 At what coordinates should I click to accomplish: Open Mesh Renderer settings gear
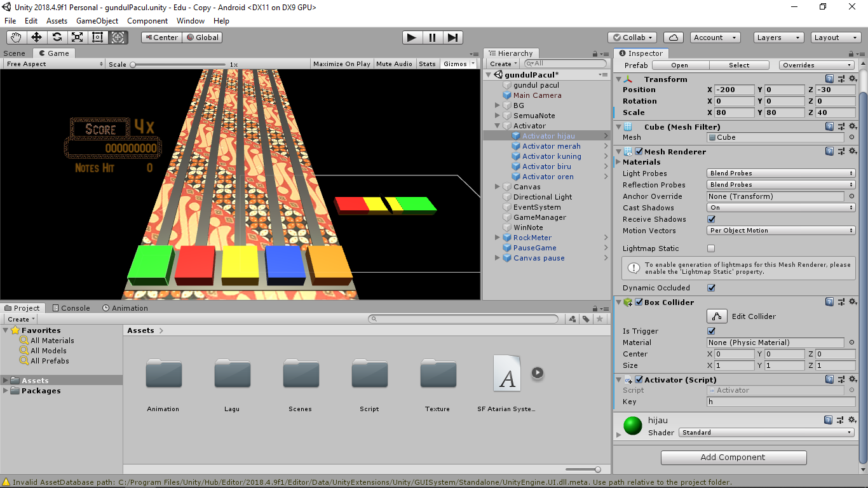[x=852, y=151]
